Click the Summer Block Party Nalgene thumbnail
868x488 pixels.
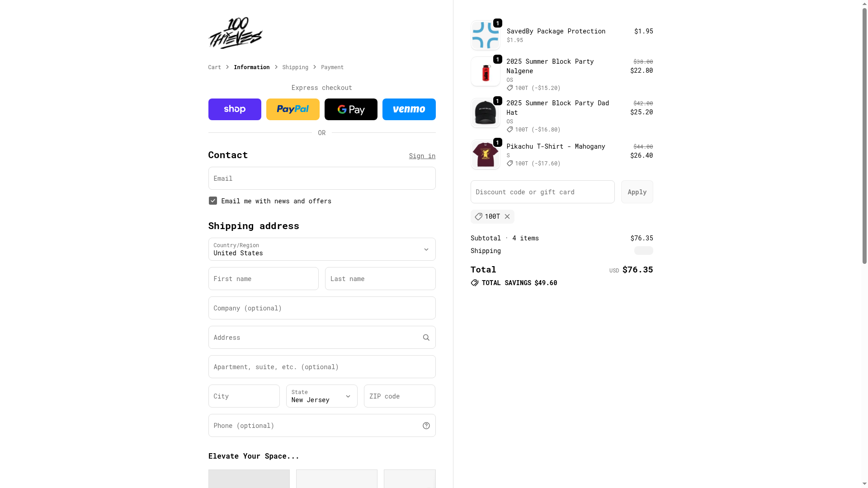pos(486,71)
